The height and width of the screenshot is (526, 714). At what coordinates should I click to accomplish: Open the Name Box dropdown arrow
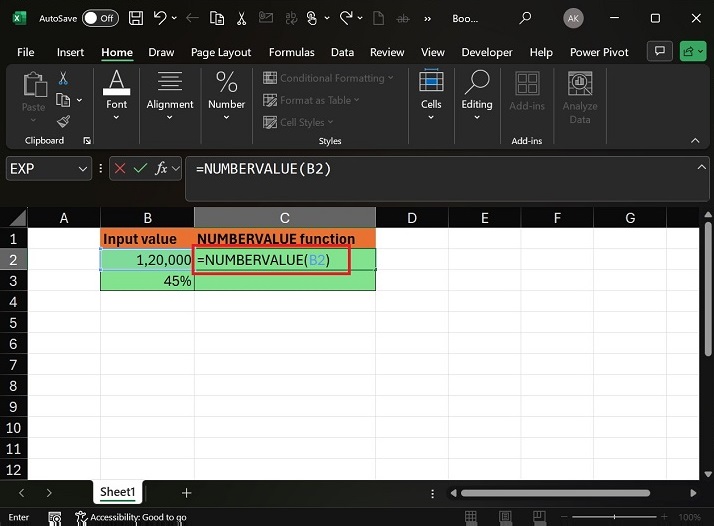pyautogui.click(x=82, y=169)
